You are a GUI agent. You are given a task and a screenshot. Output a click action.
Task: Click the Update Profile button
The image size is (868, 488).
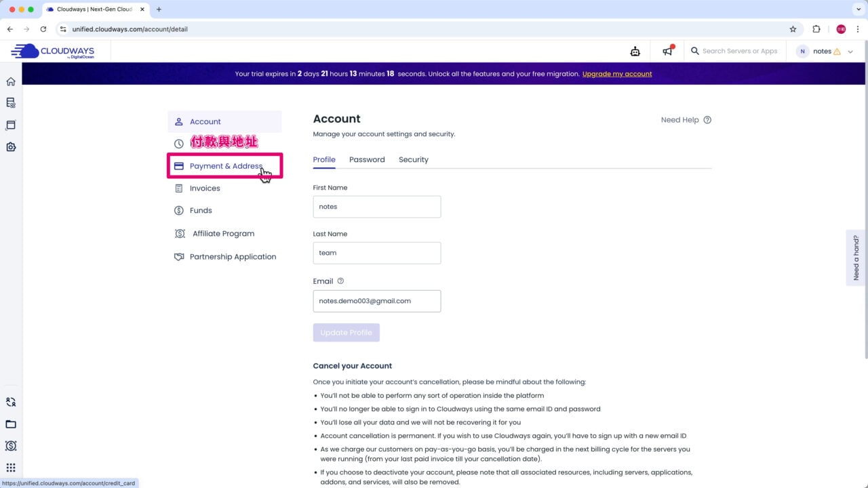[x=346, y=333]
